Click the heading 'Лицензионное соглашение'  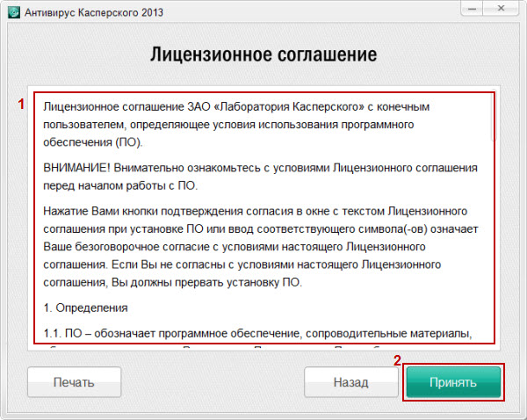coord(263,54)
